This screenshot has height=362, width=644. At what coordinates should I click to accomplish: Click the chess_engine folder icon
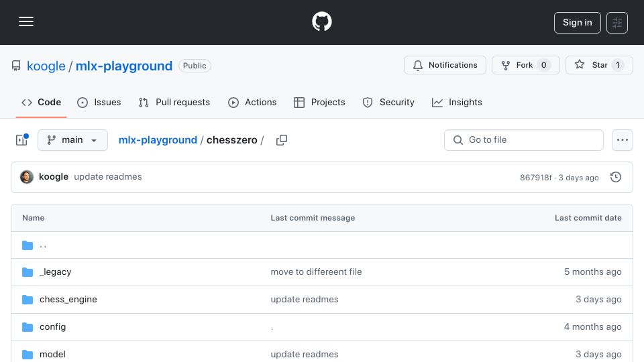tap(28, 300)
